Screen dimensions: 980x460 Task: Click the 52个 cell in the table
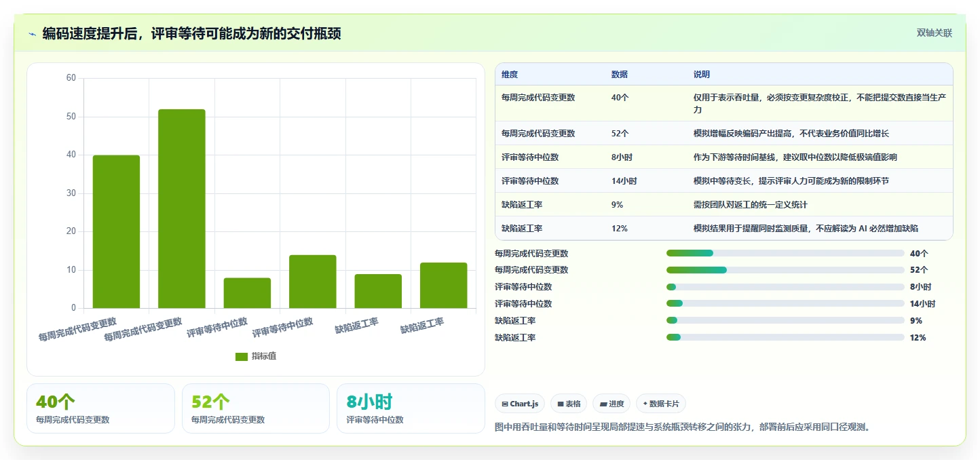click(x=620, y=134)
